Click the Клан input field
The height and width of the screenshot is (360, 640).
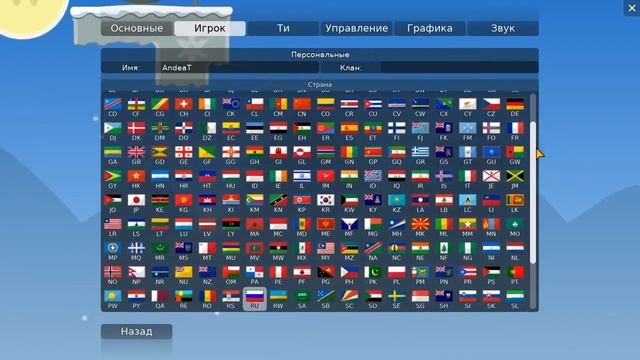pos(460,68)
